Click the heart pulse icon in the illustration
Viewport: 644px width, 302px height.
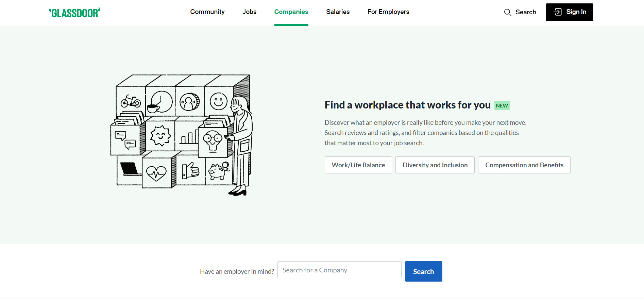click(156, 173)
